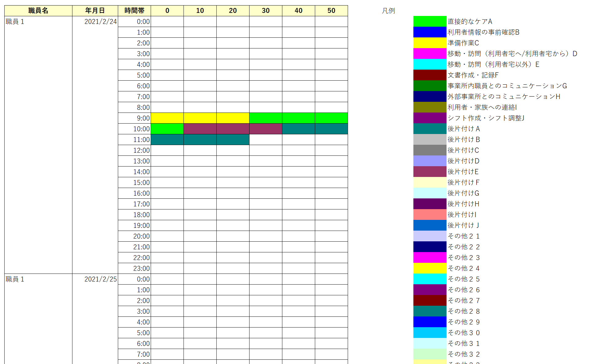The width and height of the screenshot is (592, 364).
Task: Pick the navy swatch for 外部事業所 H
Action: coord(430,97)
